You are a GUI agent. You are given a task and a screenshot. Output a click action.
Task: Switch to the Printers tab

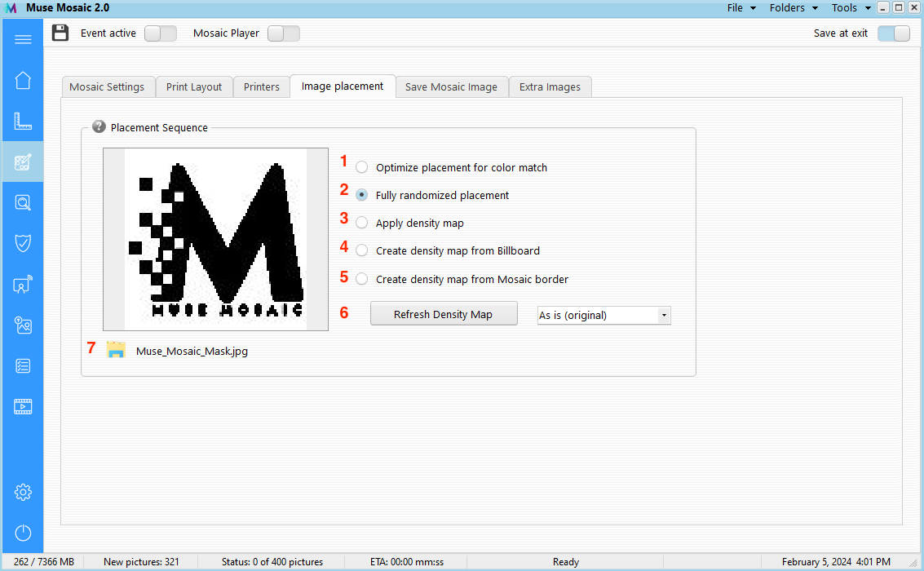[262, 86]
